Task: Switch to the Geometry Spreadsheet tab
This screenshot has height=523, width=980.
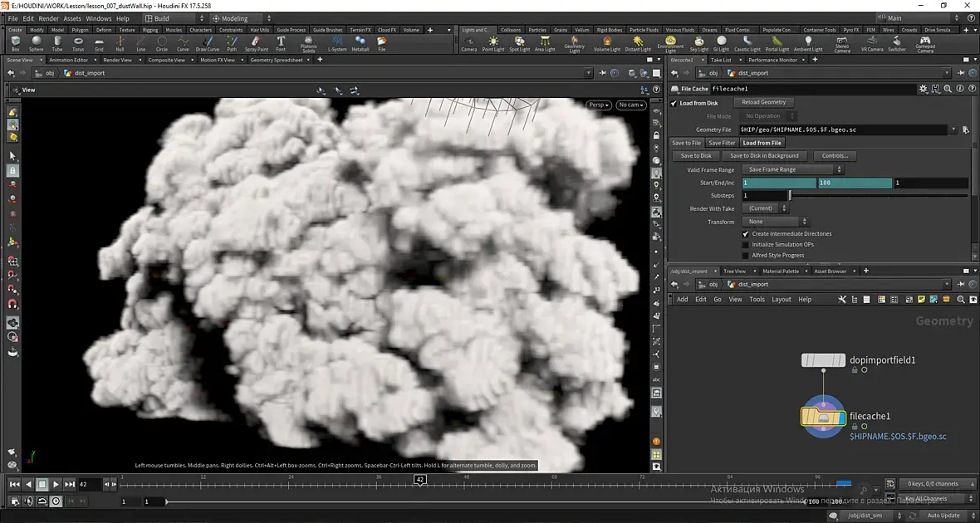Action: point(277,60)
